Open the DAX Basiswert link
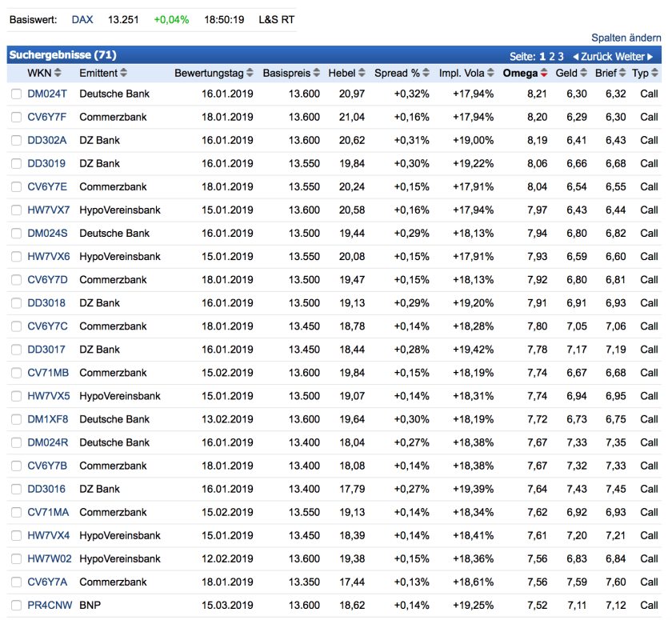This screenshot has width=672, height=620. tap(82, 19)
